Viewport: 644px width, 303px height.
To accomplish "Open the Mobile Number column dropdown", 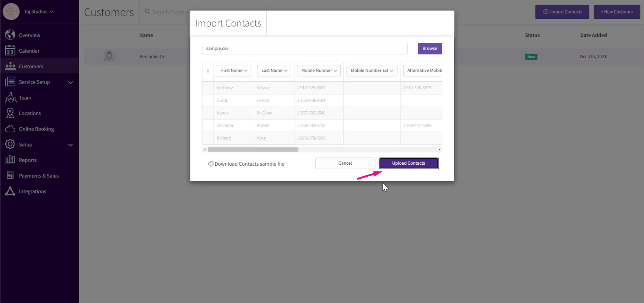I will click(x=319, y=70).
